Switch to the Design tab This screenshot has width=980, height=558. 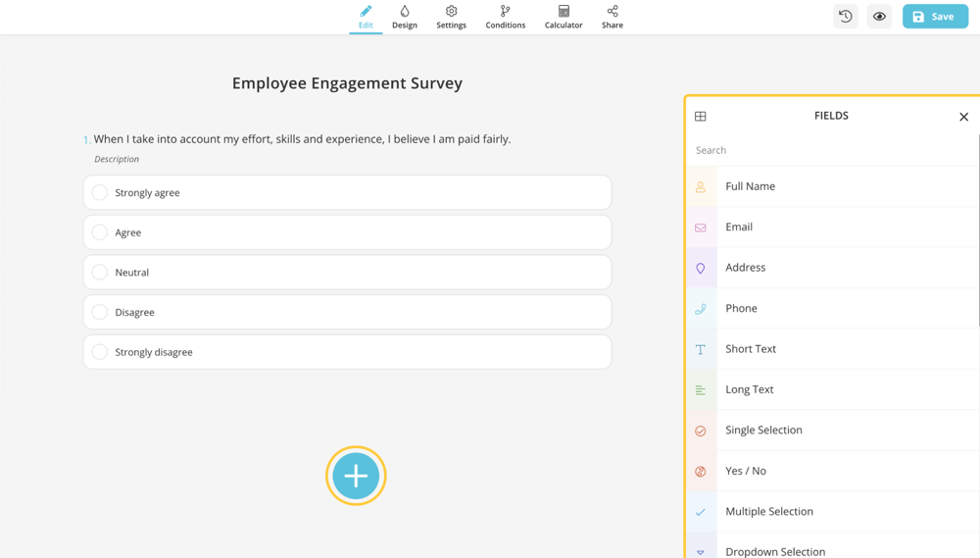(405, 17)
